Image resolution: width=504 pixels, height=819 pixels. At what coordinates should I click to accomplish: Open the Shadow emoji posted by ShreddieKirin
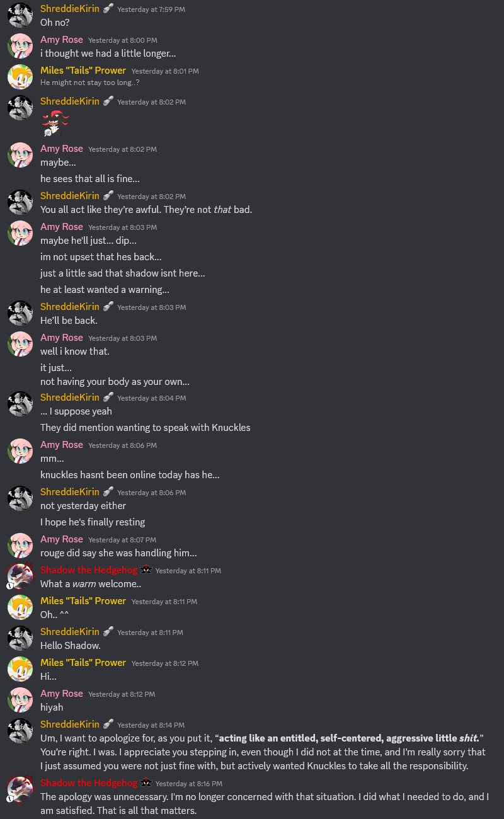coord(55,123)
